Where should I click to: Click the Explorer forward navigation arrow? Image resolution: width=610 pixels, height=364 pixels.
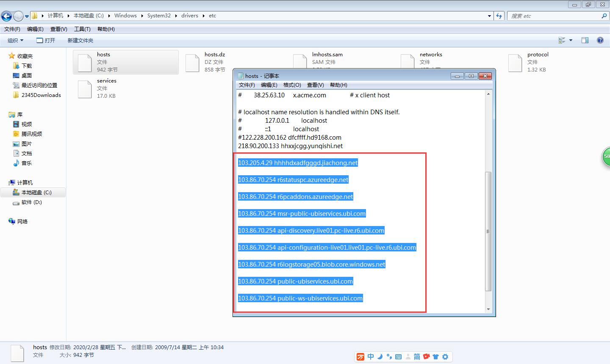(x=18, y=16)
